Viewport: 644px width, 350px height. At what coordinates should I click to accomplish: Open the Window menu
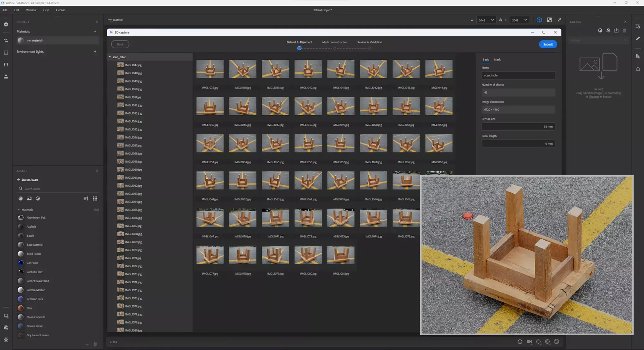[x=31, y=10]
